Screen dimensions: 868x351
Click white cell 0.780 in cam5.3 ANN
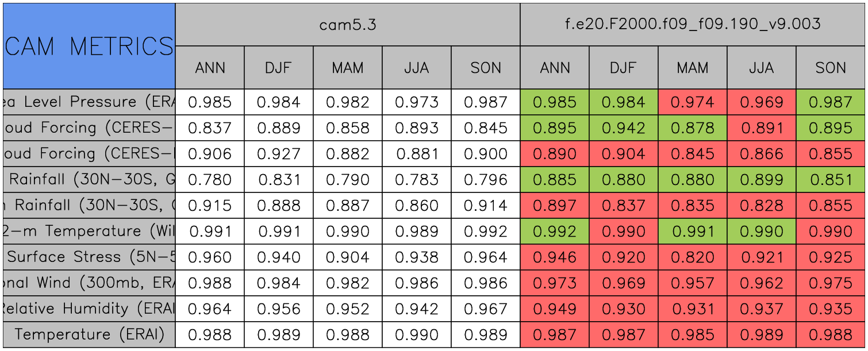click(x=210, y=180)
